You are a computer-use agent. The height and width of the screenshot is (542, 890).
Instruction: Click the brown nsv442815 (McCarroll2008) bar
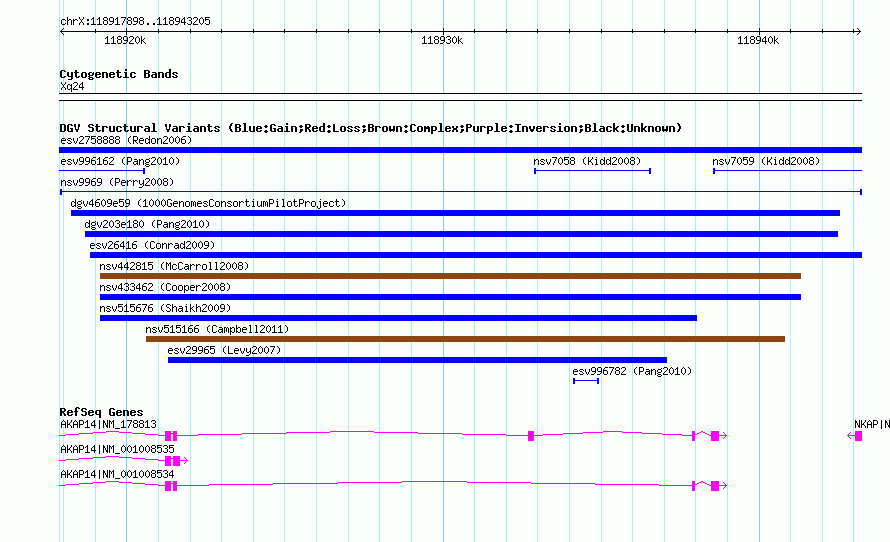point(450,276)
